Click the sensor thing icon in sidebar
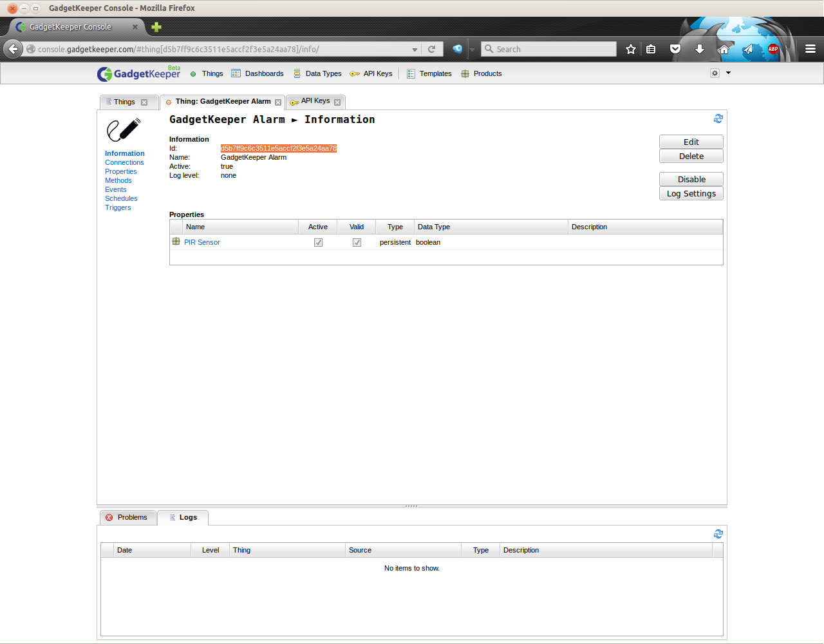Screen dimensions: 824x644 click(124, 130)
